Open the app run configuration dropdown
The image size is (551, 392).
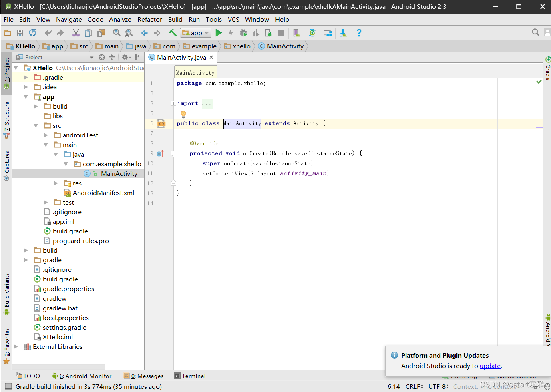tap(196, 33)
